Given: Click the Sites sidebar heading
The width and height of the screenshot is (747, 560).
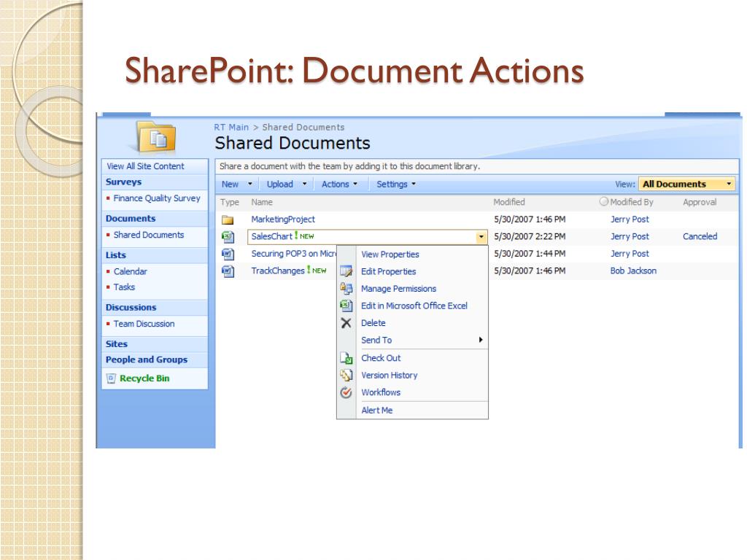Looking at the screenshot, I should pyautogui.click(x=116, y=344).
